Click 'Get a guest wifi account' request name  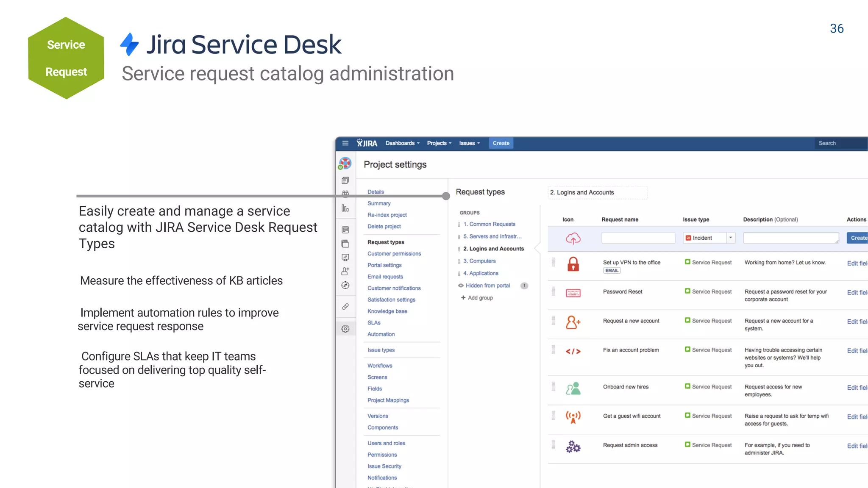(x=632, y=416)
